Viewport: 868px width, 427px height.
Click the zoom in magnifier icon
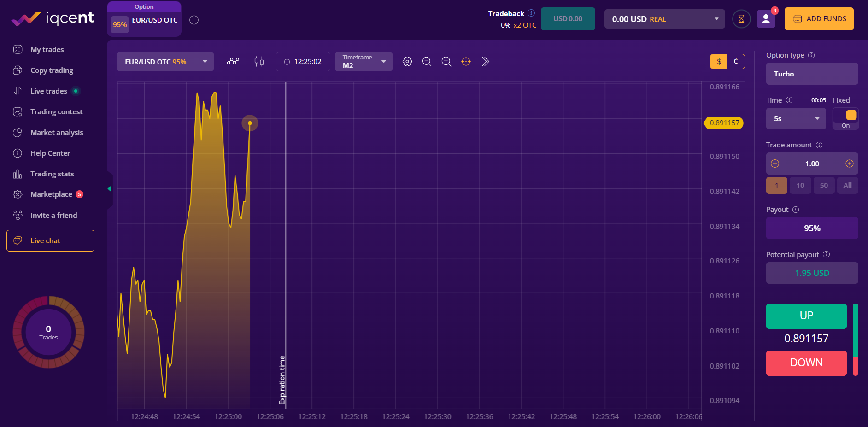tap(446, 62)
